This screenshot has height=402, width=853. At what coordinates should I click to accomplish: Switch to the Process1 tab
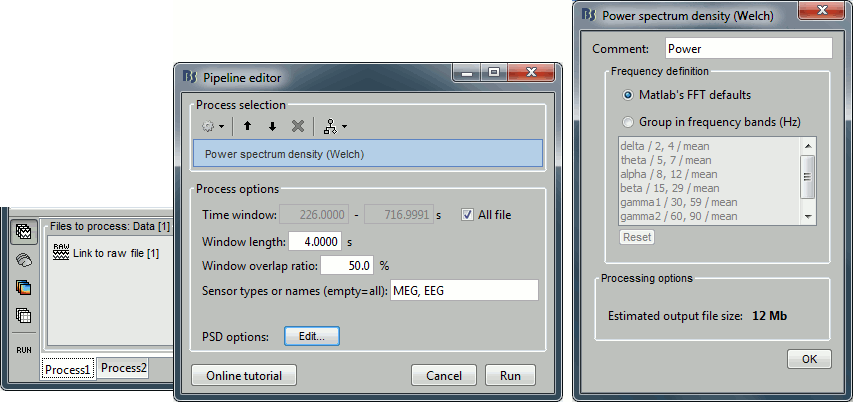point(68,369)
